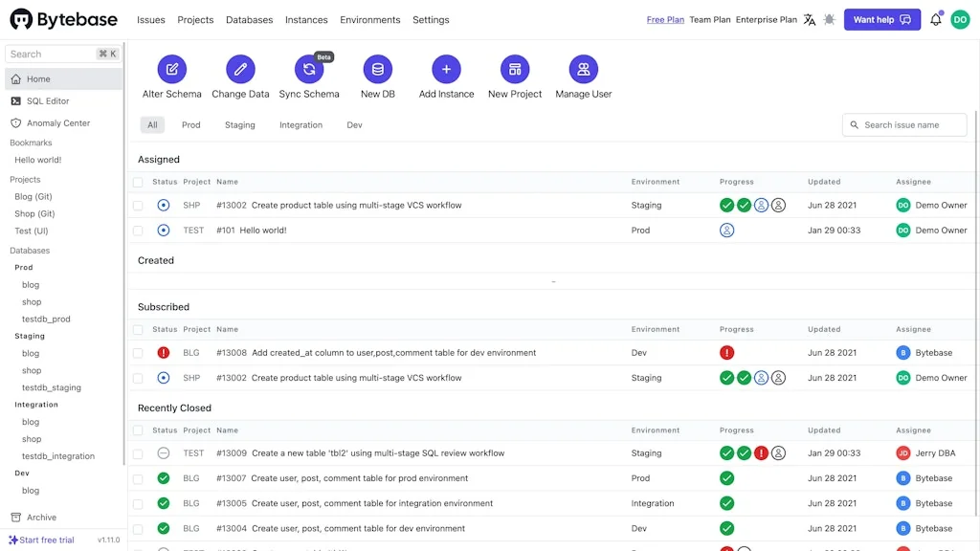Expand the Integration environment tree
The width and height of the screenshot is (980, 551).
[35, 404]
